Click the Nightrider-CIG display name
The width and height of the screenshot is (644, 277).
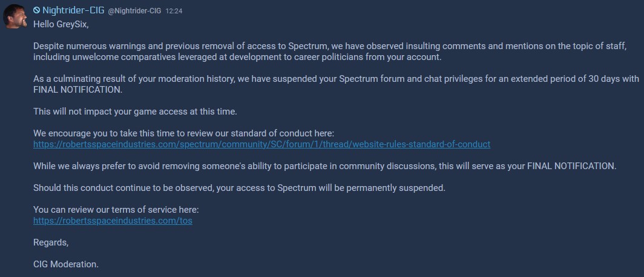[73, 10]
